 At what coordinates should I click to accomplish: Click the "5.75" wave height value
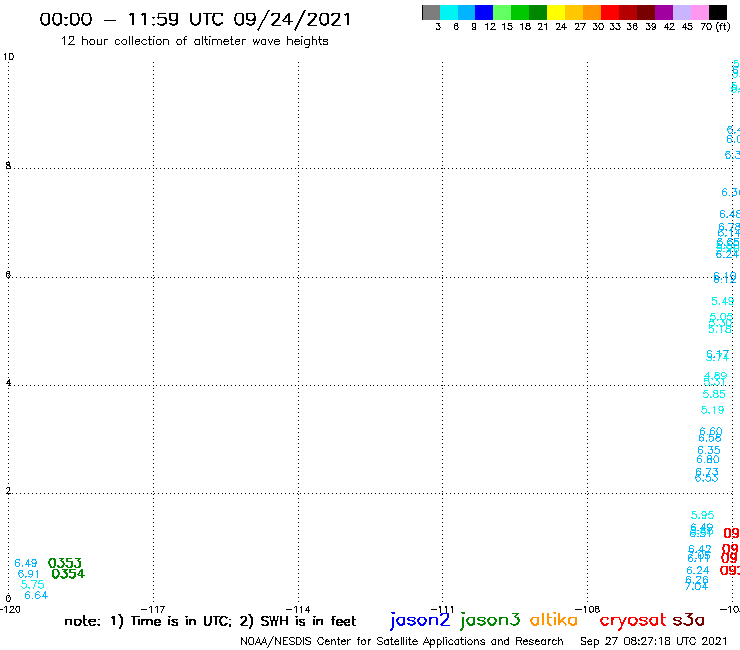pyautogui.click(x=33, y=584)
